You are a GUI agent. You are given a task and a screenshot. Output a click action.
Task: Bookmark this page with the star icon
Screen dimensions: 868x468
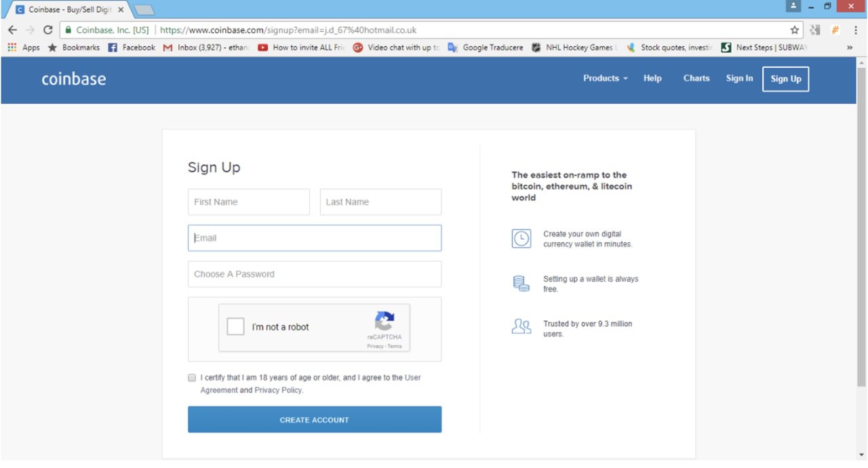click(x=795, y=30)
